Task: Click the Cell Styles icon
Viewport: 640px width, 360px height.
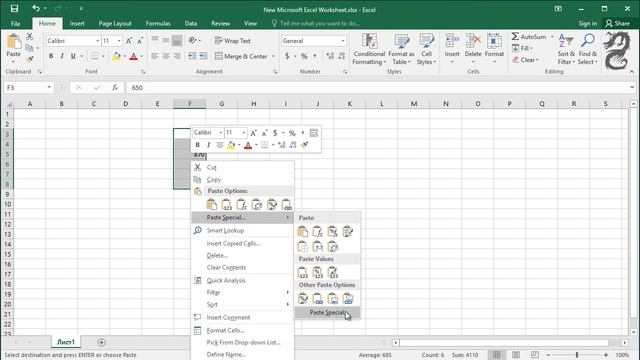Action: click(x=427, y=41)
